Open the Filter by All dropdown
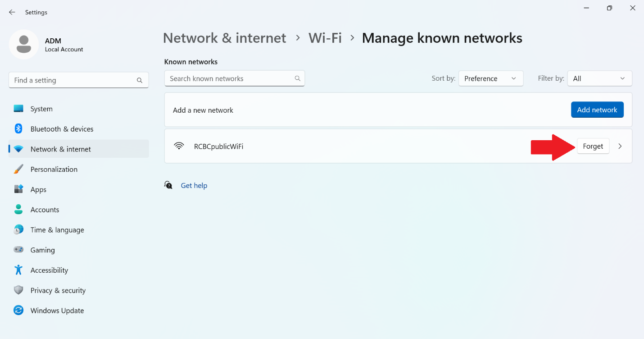This screenshot has height=339, width=644. pyautogui.click(x=599, y=78)
